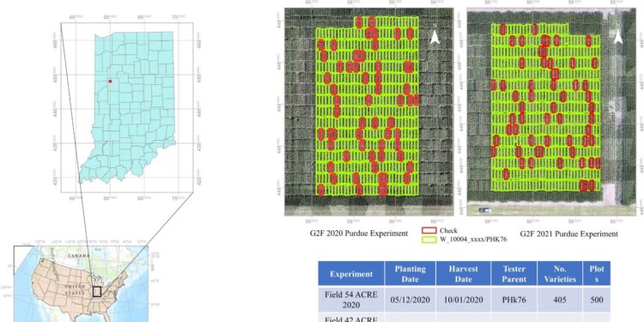Image resolution: width=644 pixels, height=322 pixels.
Task: Click the 405 varieties cell
Action: [560, 300]
